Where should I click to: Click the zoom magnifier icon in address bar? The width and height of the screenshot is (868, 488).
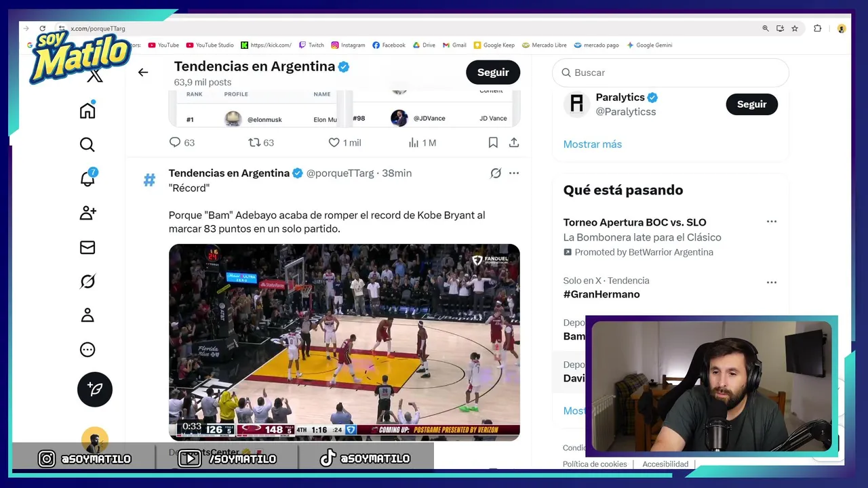[x=766, y=28]
